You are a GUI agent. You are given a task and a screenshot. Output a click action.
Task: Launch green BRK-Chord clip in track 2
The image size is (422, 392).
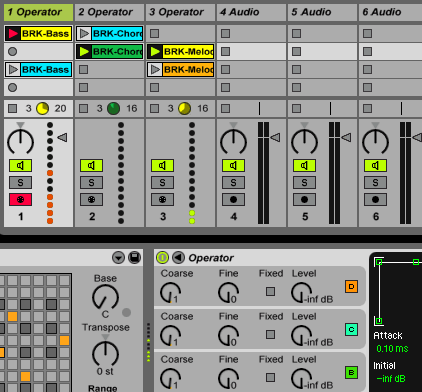84,51
